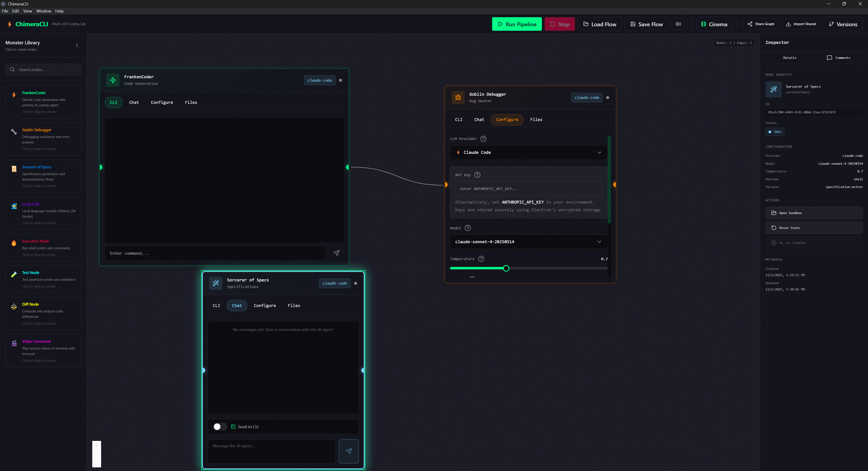Collapse the Monster Library sidebar
The height and width of the screenshot is (471, 868).
click(x=77, y=45)
